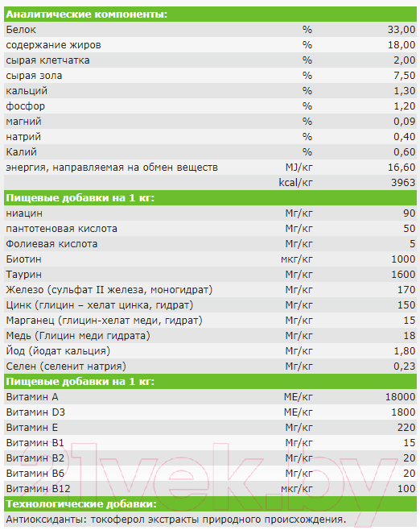Select the 'Витамин A' row label
The image size is (420, 530).
click(x=32, y=397)
